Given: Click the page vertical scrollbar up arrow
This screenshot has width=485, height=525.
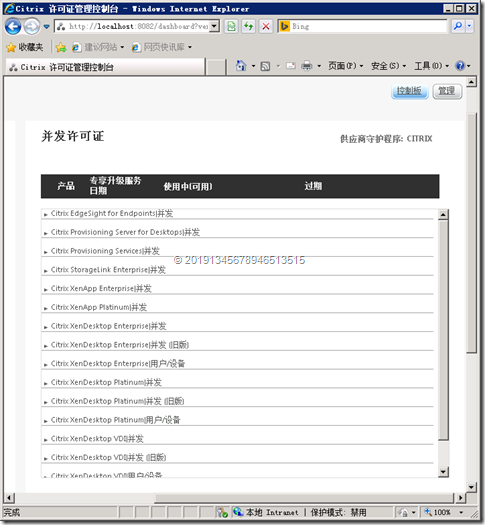Looking at the screenshot, I should click(471, 82).
